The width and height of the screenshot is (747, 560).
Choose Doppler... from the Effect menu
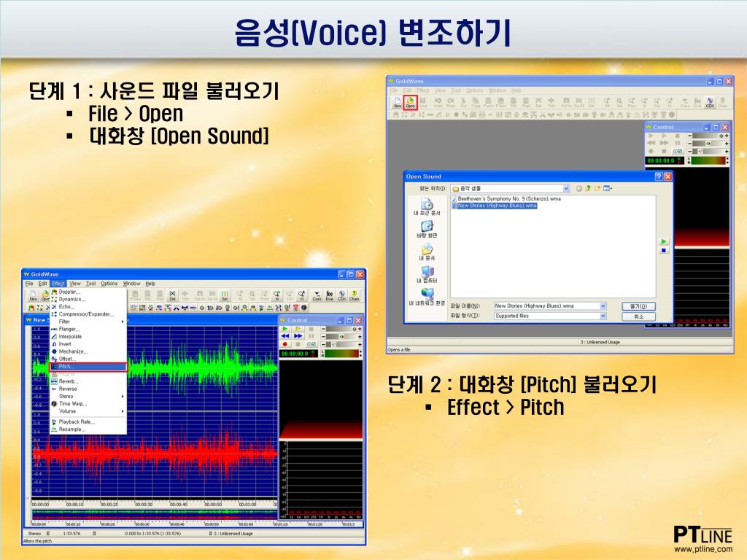[x=88, y=292]
